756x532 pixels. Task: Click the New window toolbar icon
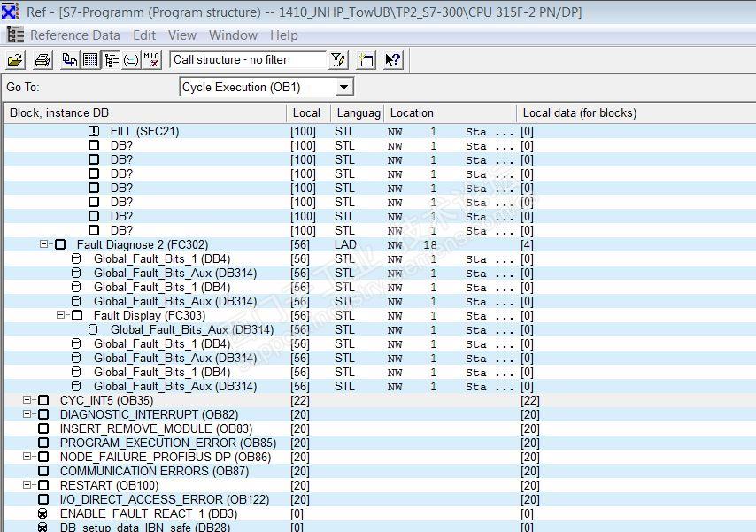click(x=366, y=60)
